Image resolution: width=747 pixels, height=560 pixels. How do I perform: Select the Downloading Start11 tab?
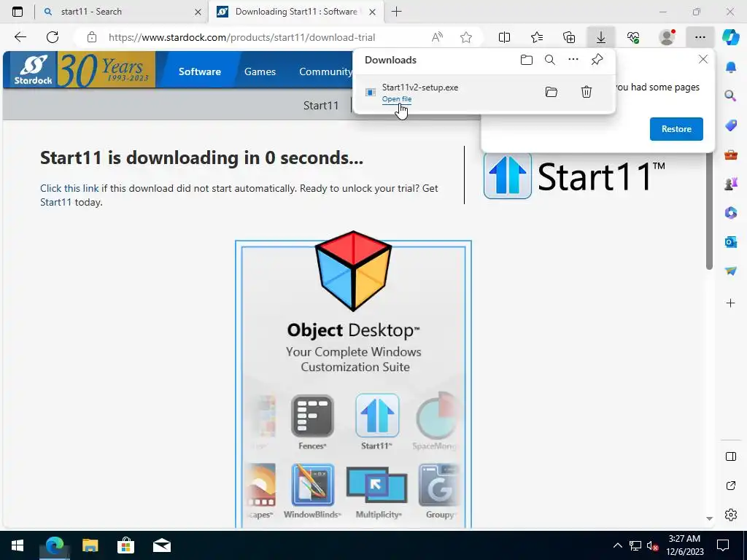(x=295, y=12)
